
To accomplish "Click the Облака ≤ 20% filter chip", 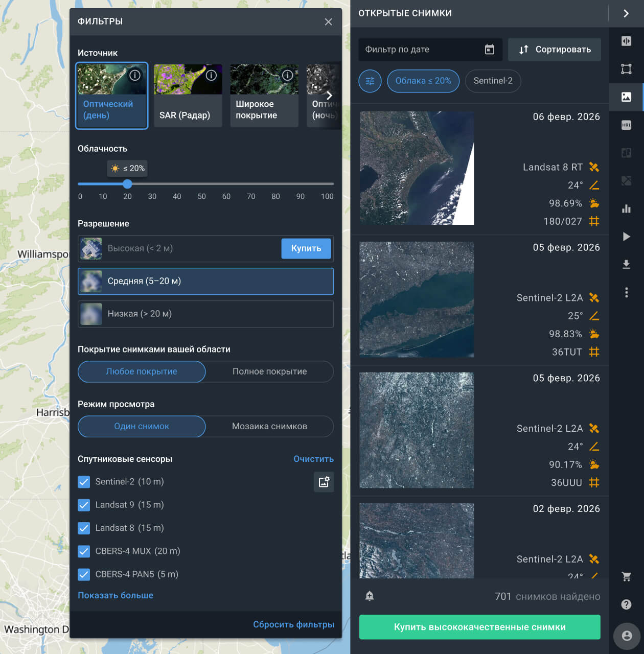I will pos(423,81).
